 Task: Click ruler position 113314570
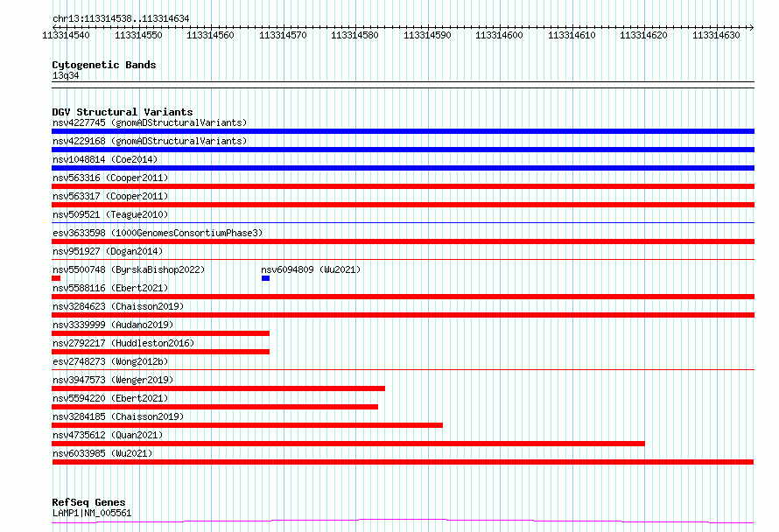coord(284,35)
